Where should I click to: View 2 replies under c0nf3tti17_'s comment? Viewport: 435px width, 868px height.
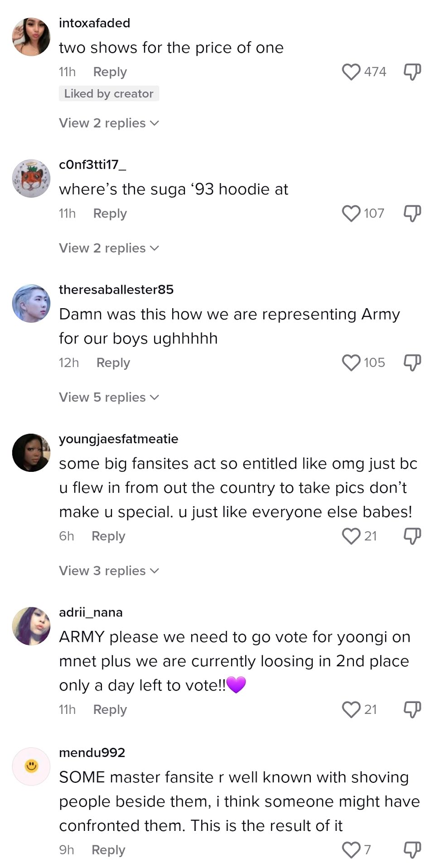(x=109, y=248)
